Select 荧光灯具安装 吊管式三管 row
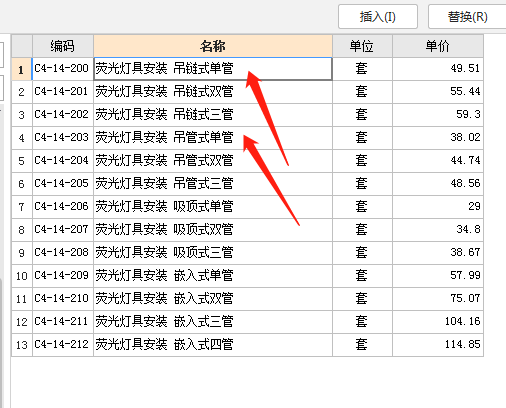The width and height of the screenshot is (506, 408). point(213,184)
